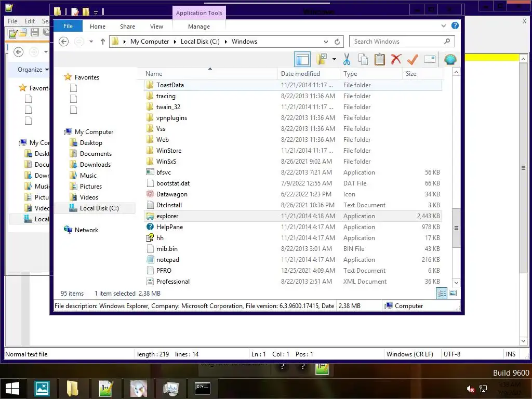Screen dimensions: 532x399
Task: Click the quick access toolbar dropdown arrow
Action: pos(96,12)
